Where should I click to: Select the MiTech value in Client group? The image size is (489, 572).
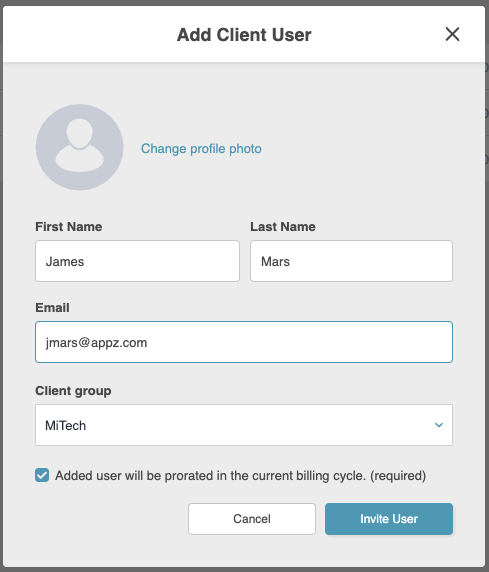(65, 425)
